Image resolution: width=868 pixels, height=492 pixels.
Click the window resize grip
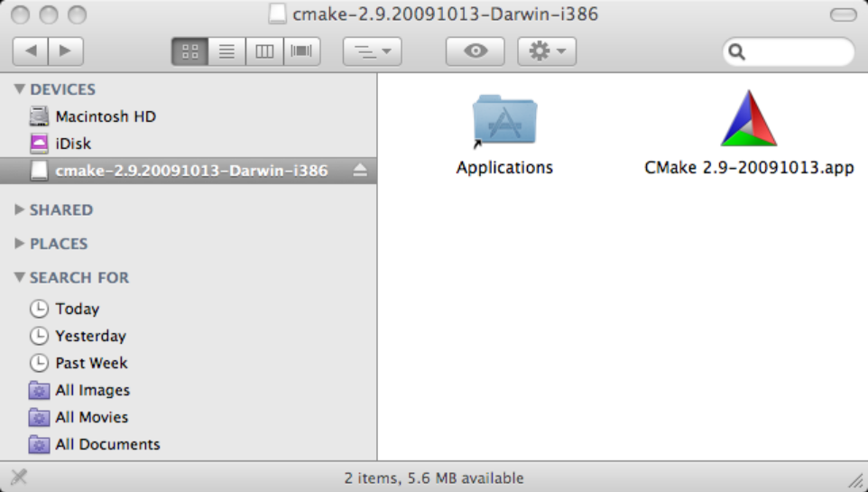coord(857,481)
